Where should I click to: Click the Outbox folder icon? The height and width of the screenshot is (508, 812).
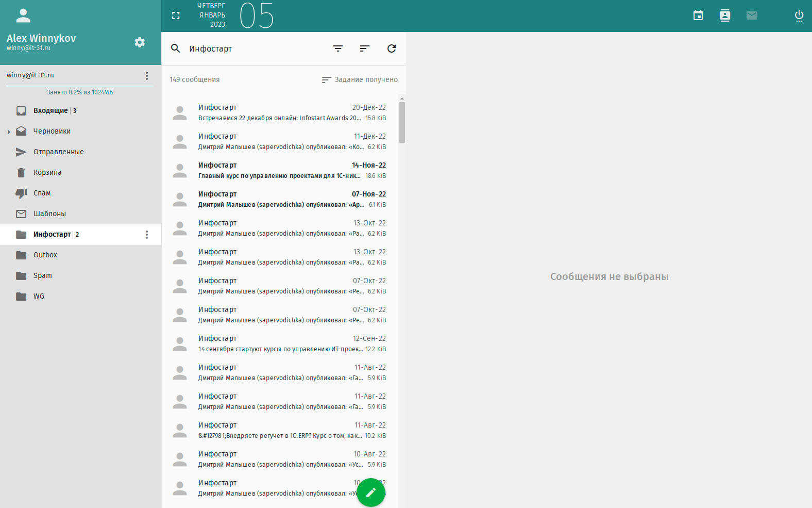[21, 255]
